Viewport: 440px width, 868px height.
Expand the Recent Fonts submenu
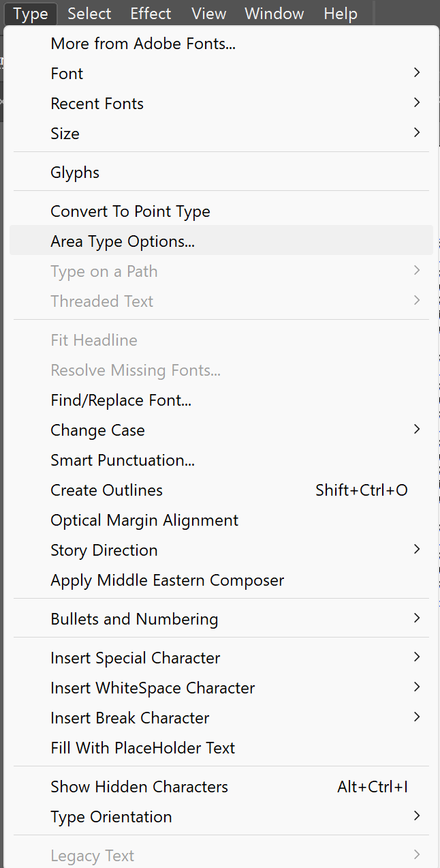97,104
